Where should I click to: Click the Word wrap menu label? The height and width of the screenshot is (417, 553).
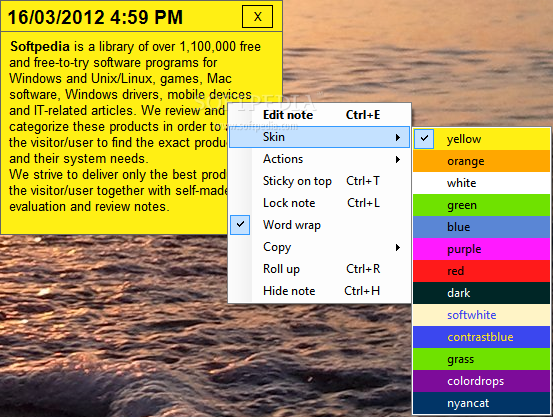point(292,225)
